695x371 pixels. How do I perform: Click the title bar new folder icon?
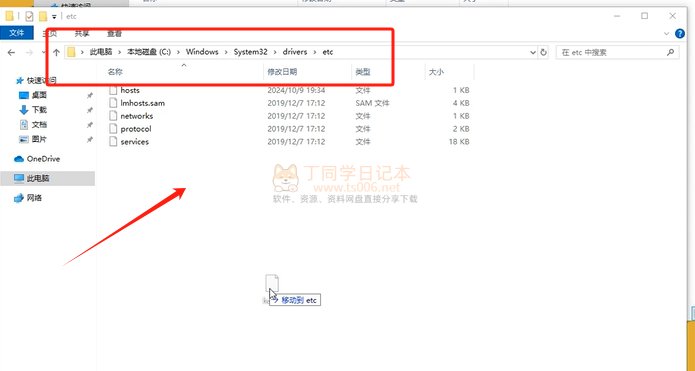coord(43,16)
